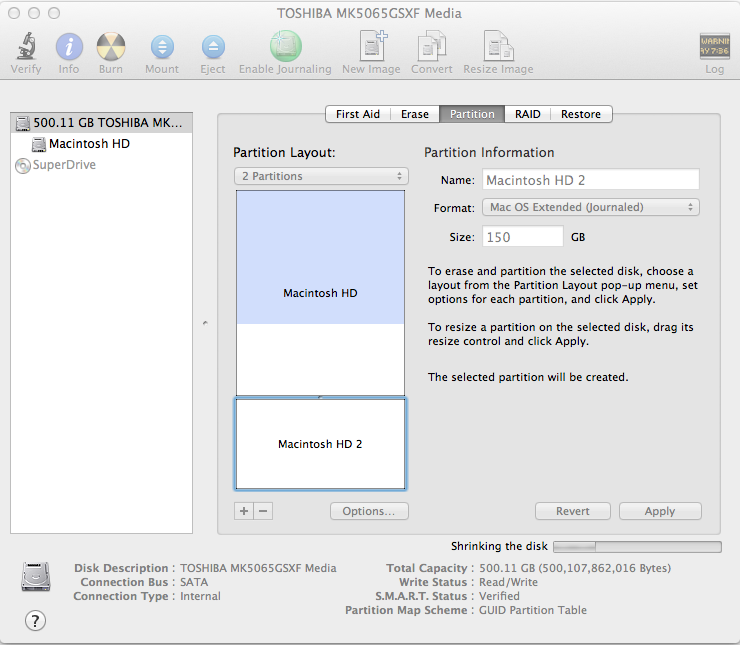Open the help question mark button
Image resolution: width=740 pixels, height=645 pixels.
point(35,620)
